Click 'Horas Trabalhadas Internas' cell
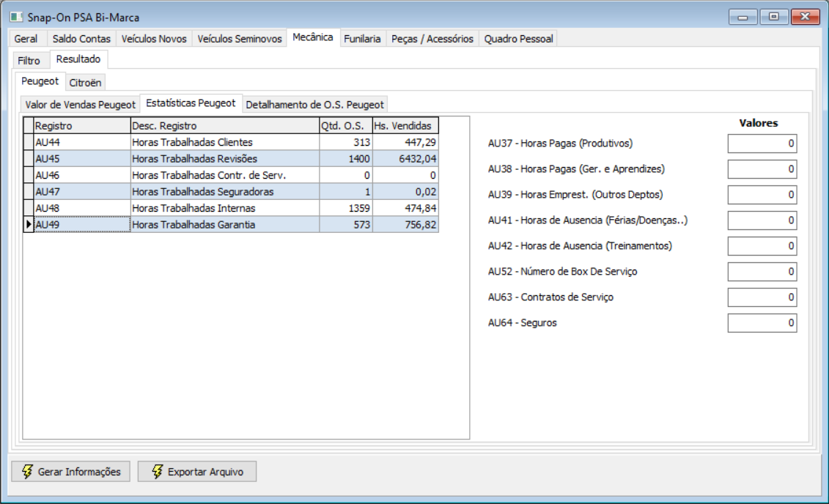 point(225,207)
